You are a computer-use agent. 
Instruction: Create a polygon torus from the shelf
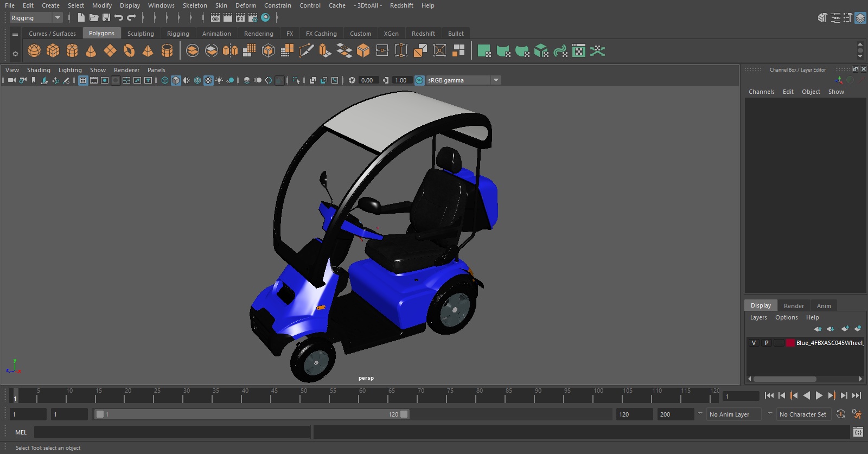[x=129, y=51]
